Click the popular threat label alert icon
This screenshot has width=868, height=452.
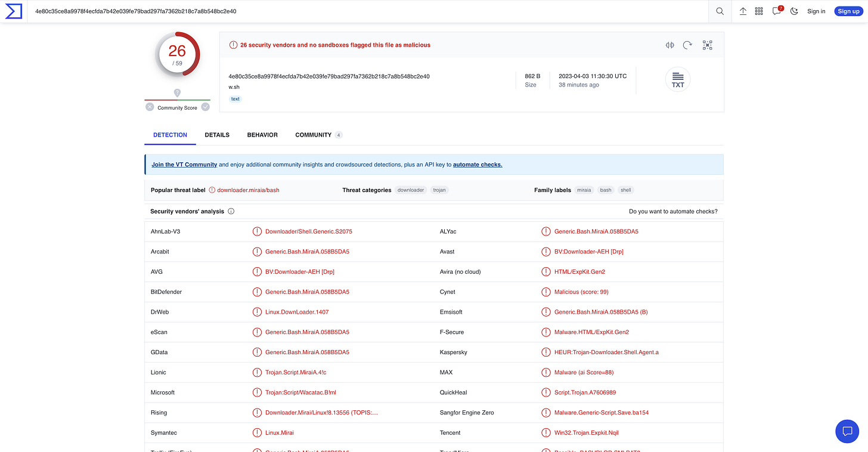[x=212, y=190]
